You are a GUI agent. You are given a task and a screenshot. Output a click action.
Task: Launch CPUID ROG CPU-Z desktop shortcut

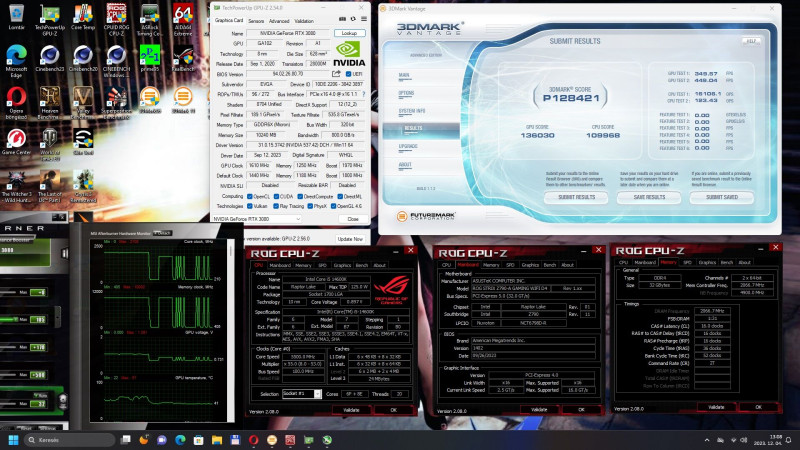tap(116, 20)
